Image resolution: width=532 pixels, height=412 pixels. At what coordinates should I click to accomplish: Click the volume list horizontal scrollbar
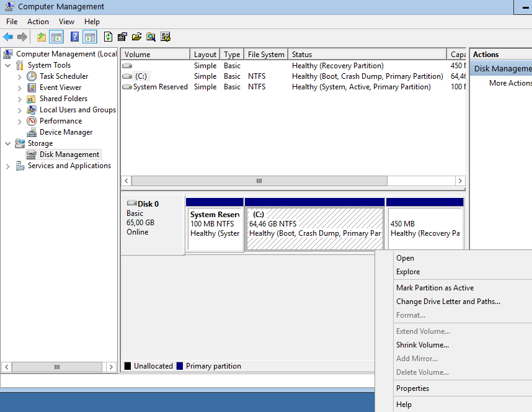tap(259, 181)
